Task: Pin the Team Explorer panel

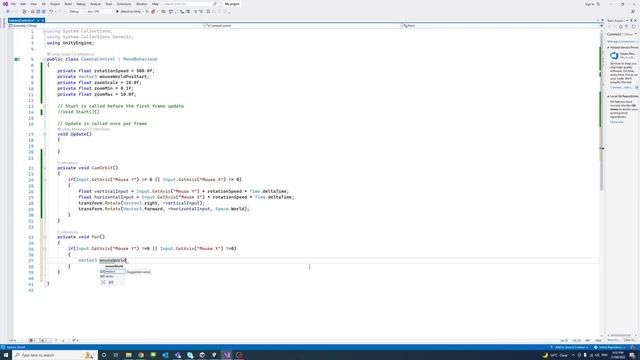Action: coord(631,20)
